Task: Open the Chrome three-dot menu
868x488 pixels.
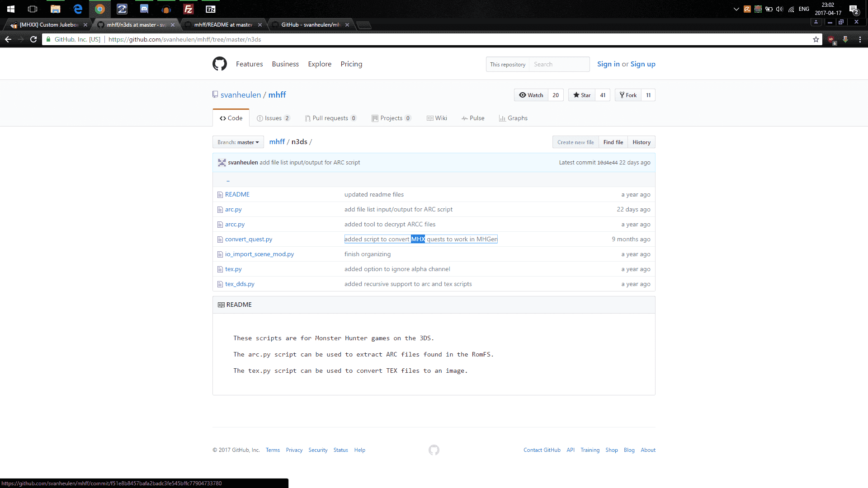Action: [x=860, y=39]
